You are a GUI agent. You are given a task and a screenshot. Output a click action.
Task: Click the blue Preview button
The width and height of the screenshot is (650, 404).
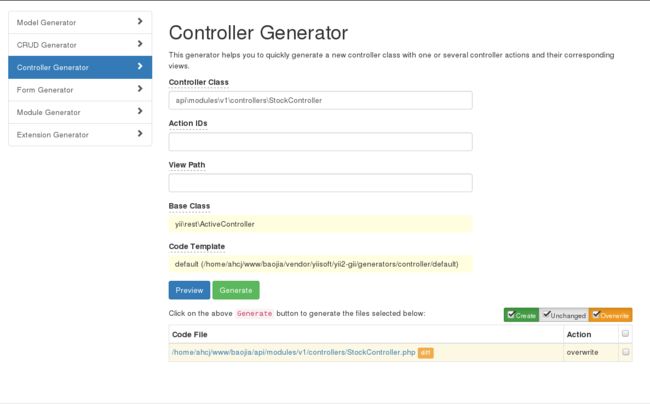coord(189,290)
